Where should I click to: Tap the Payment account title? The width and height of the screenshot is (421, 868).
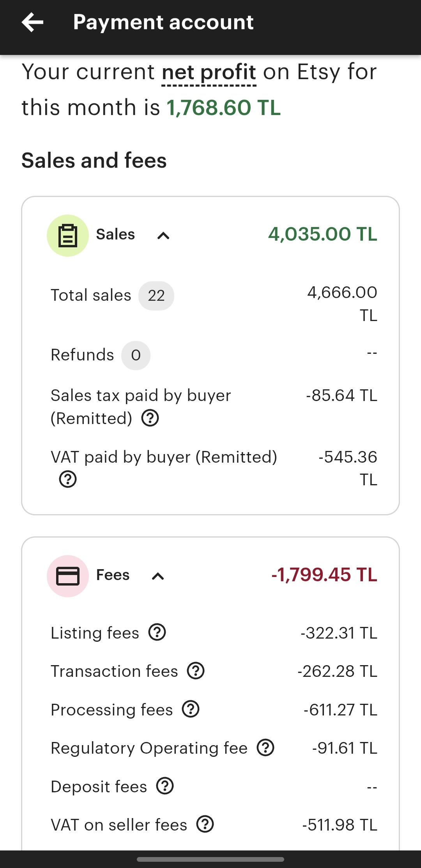(163, 22)
